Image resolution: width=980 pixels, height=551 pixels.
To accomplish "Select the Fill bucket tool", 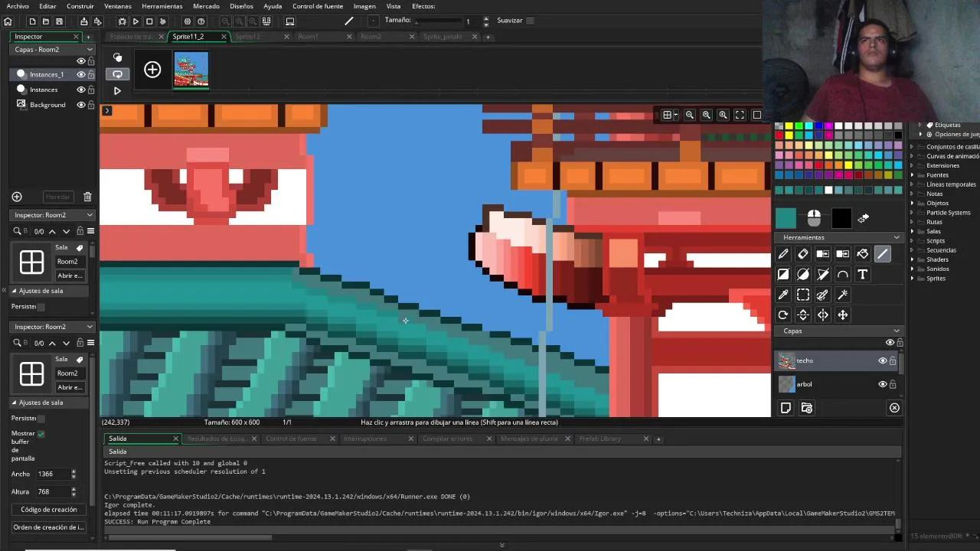I will click(863, 254).
